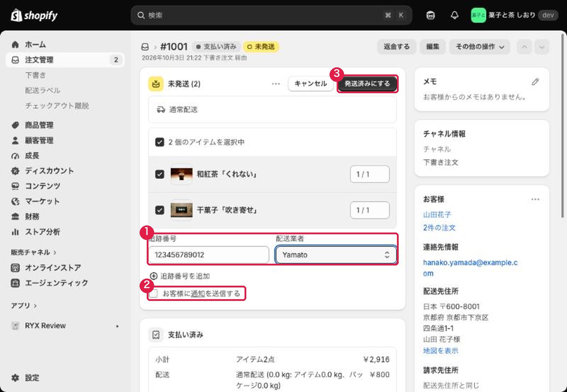Open the Shopify logo home link
567x392 pixels.
(34, 15)
